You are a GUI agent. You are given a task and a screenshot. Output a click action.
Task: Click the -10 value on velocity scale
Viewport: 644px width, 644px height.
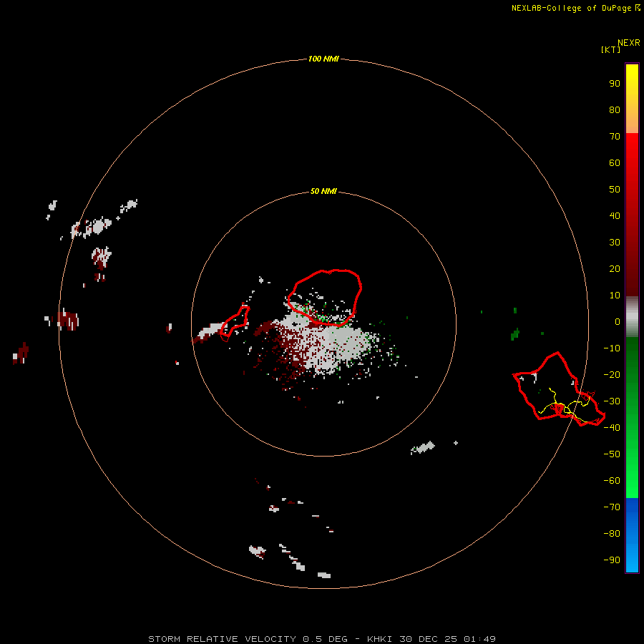pyautogui.click(x=612, y=348)
